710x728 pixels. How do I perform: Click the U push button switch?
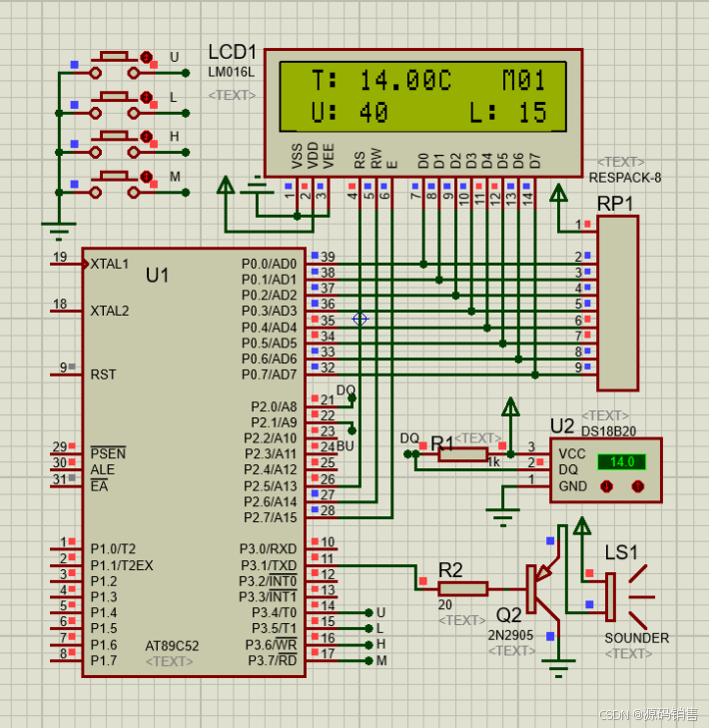tap(114, 66)
